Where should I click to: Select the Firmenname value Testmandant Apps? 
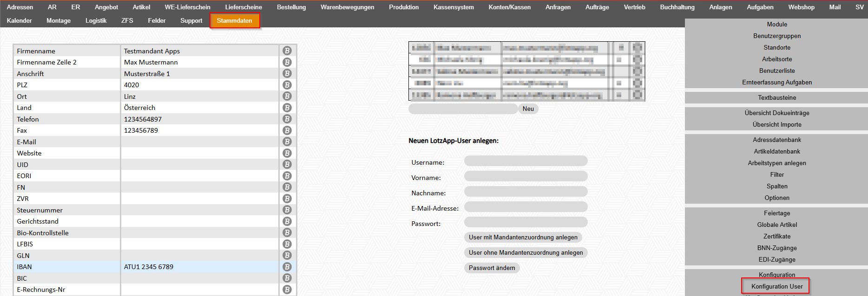(x=152, y=51)
